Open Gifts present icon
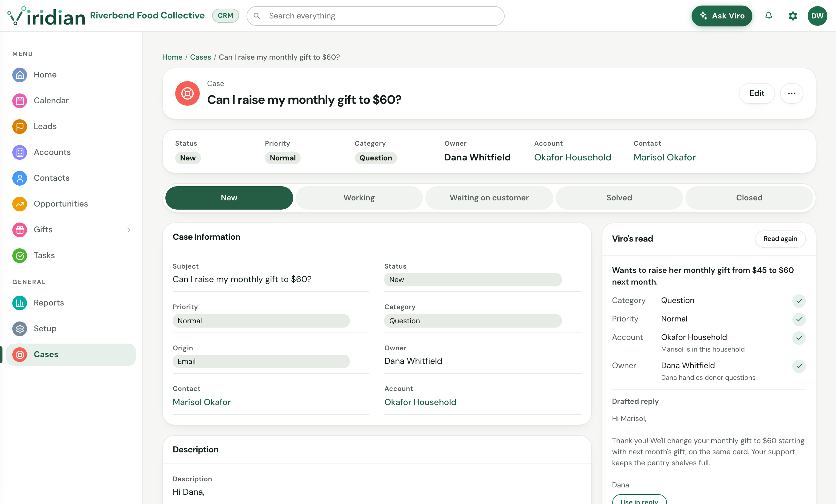836x504 pixels. coord(20,230)
